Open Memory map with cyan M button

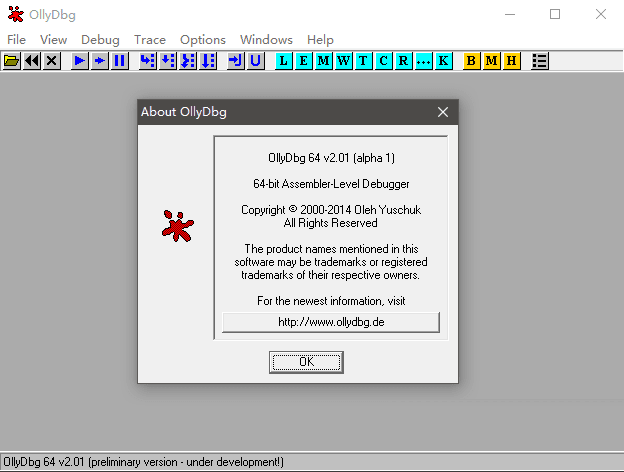tap(324, 61)
